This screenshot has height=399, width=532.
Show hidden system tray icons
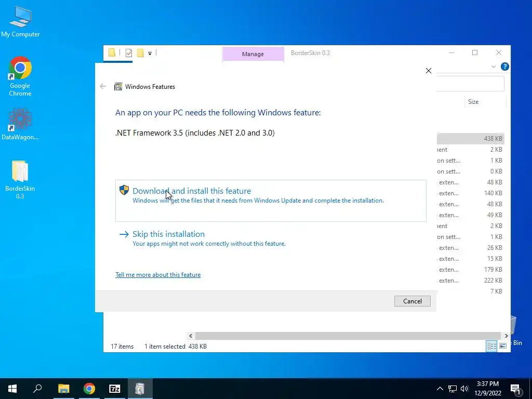440,389
